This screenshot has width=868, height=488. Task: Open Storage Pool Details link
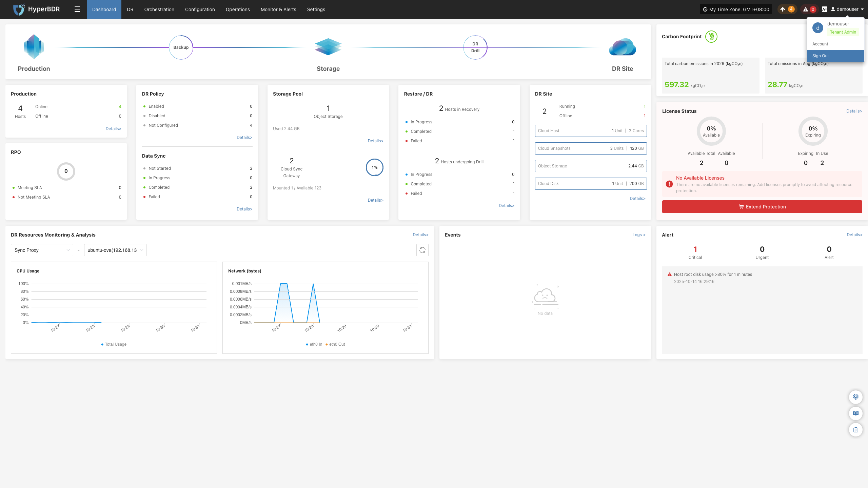[376, 141]
